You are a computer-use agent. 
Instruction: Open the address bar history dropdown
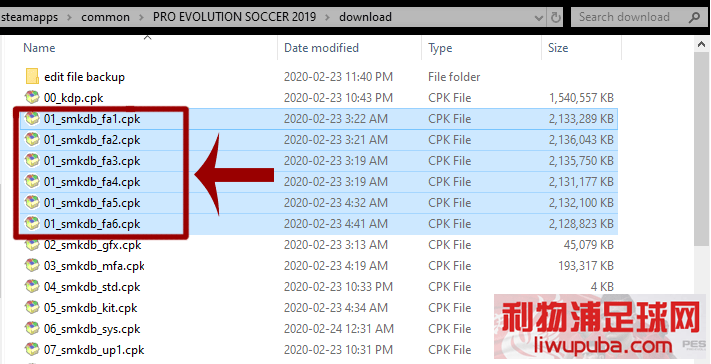click(539, 18)
